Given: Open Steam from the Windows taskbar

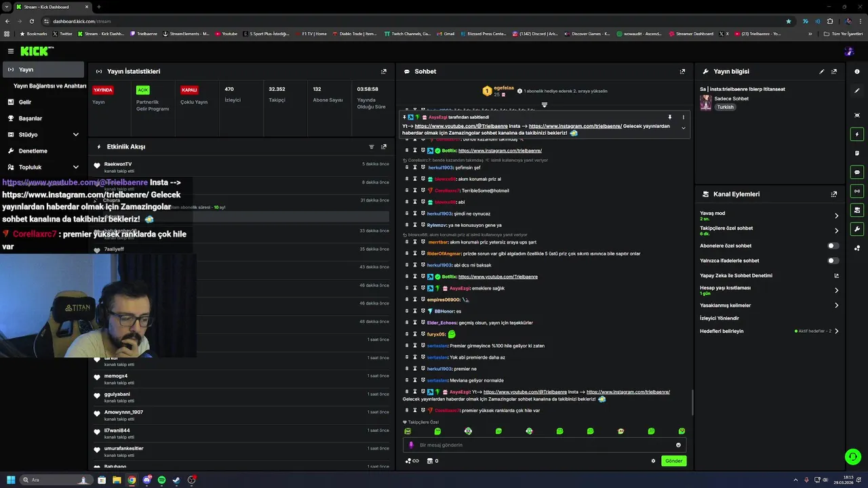Looking at the screenshot, I should [176, 480].
